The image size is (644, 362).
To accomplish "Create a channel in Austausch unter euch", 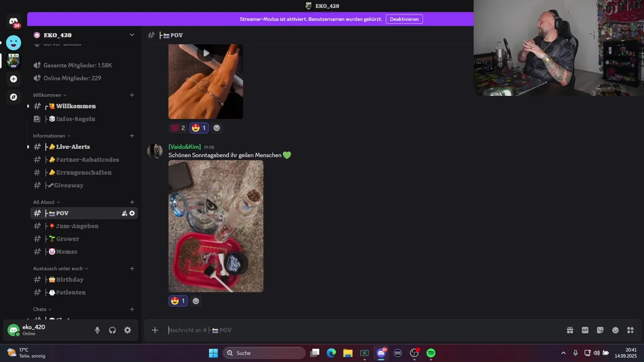I will click(x=132, y=268).
